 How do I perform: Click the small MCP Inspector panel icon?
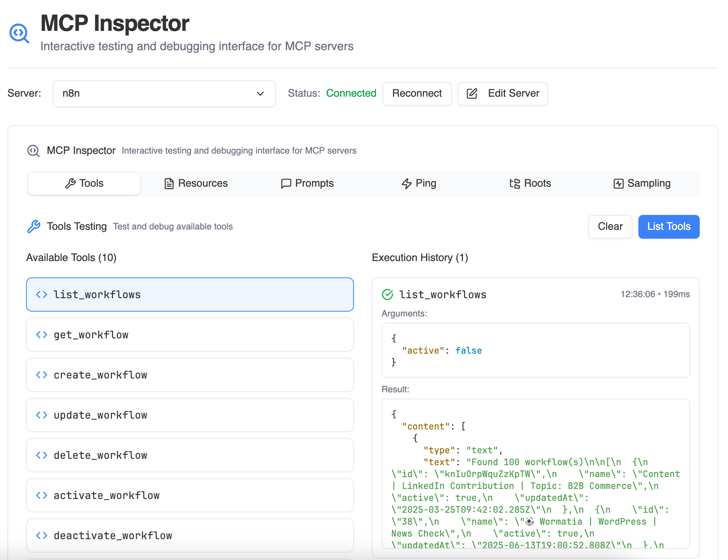[x=33, y=151]
